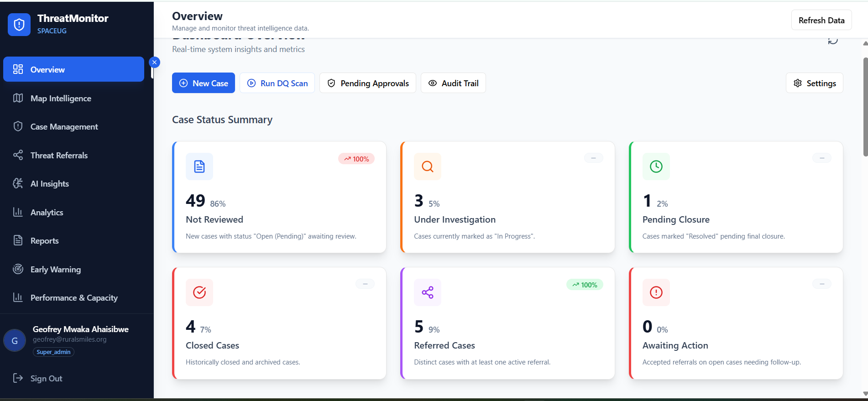Click the Referred Cases share icon
This screenshot has height=401, width=868.
[428, 292]
